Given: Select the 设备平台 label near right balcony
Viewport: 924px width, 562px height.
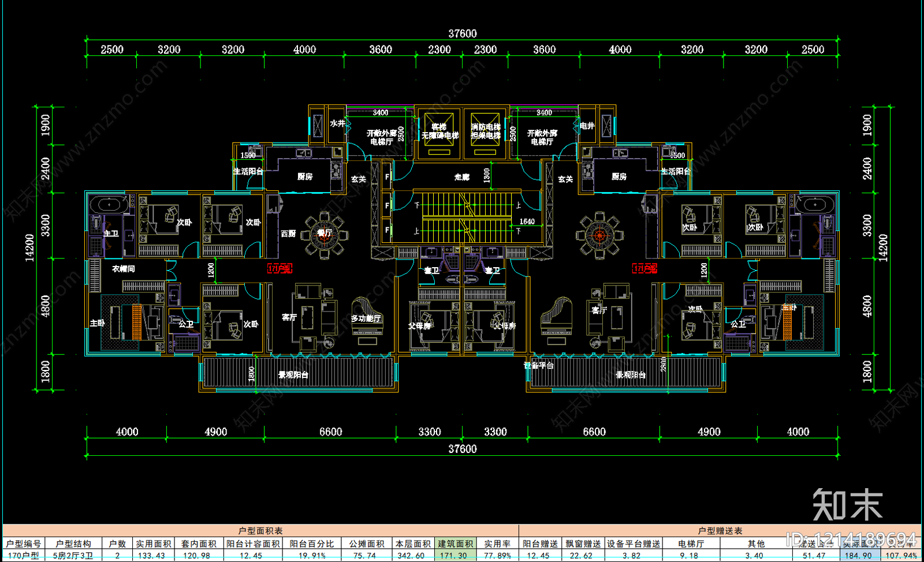Looking at the screenshot, I should 539,365.
